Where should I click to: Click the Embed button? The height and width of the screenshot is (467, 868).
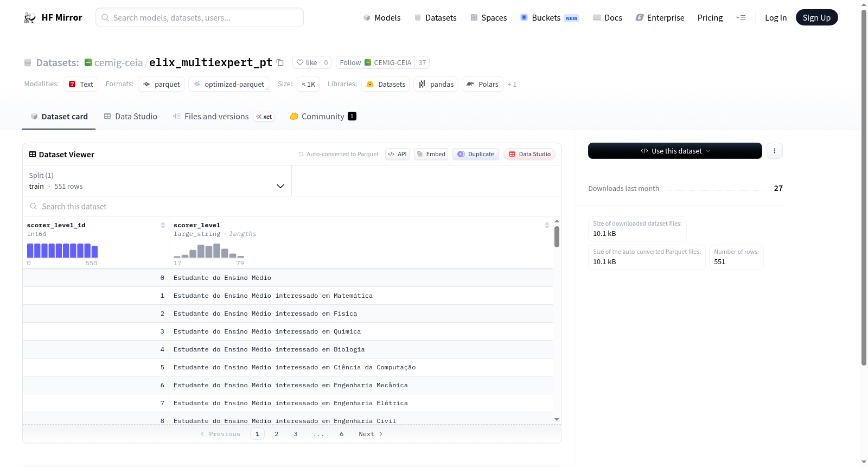[431, 154]
